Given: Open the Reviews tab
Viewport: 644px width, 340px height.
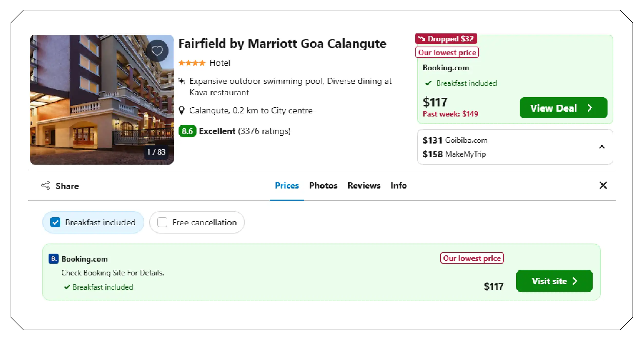Looking at the screenshot, I should [364, 185].
